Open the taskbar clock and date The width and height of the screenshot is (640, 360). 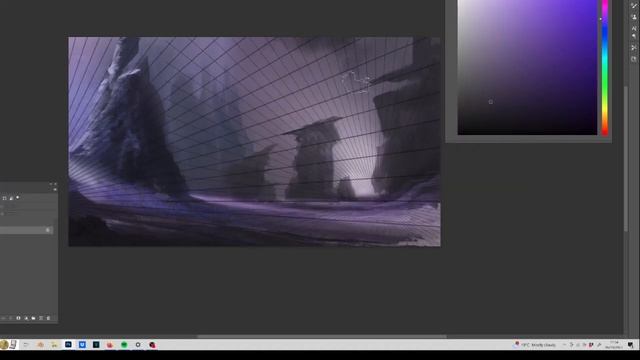(x=614, y=345)
